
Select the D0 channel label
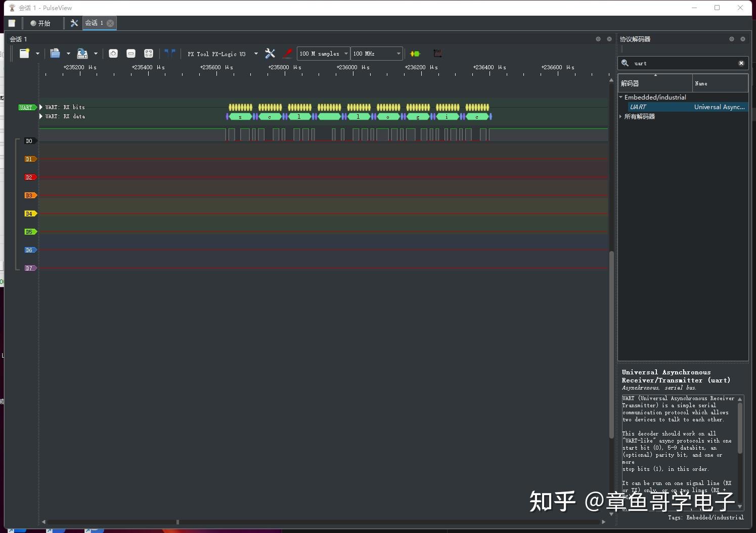(x=30, y=141)
